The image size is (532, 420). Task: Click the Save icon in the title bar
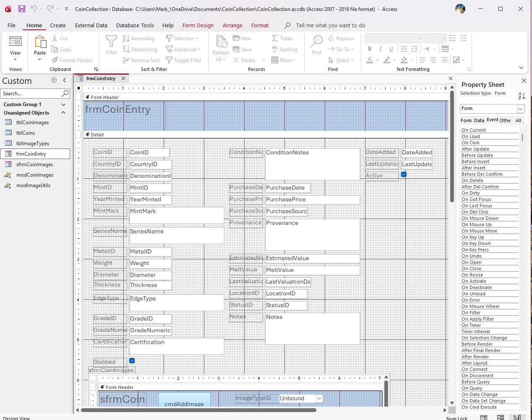pos(22,9)
